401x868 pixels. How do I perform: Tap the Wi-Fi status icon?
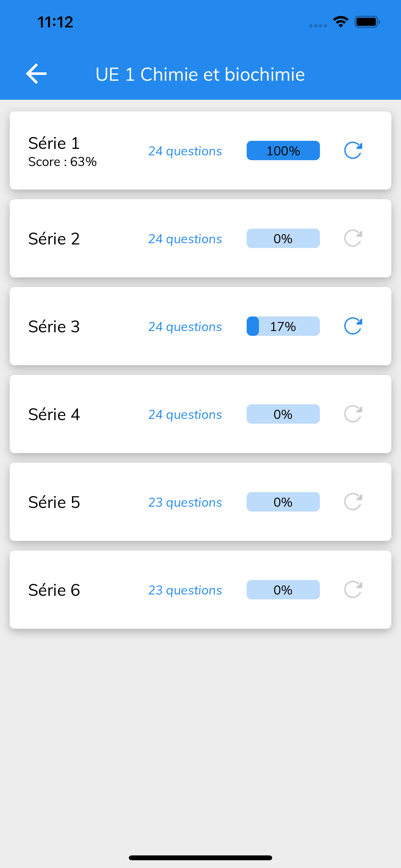pyautogui.click(x=341, y=22)
